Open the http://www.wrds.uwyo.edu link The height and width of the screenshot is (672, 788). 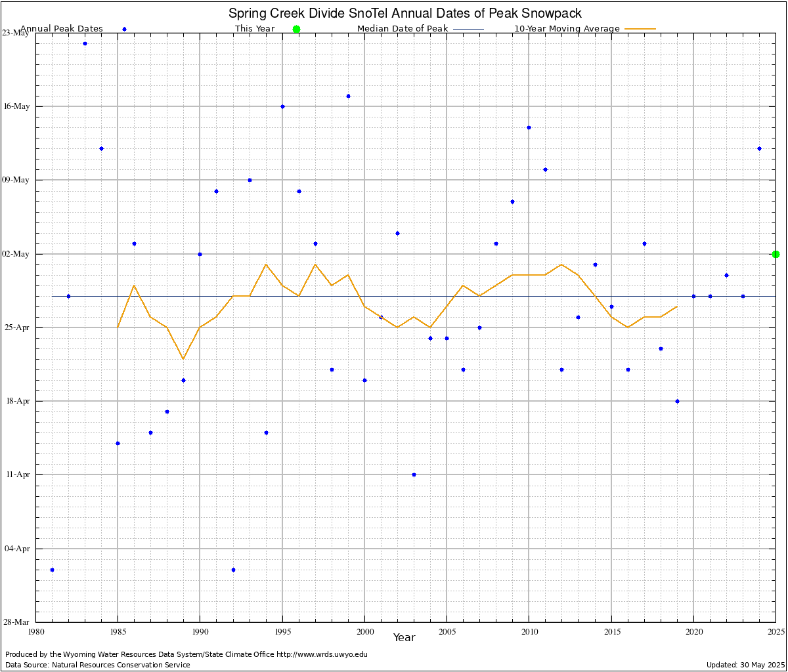[322, 654]
